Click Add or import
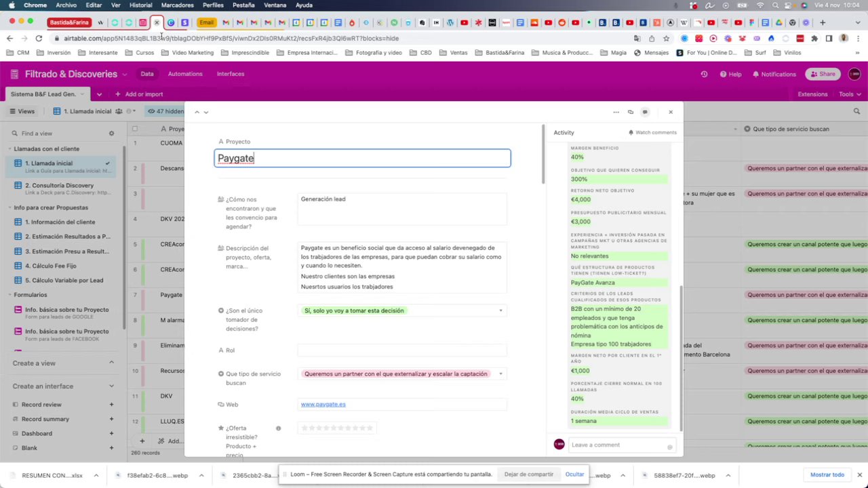 [139, 94]
